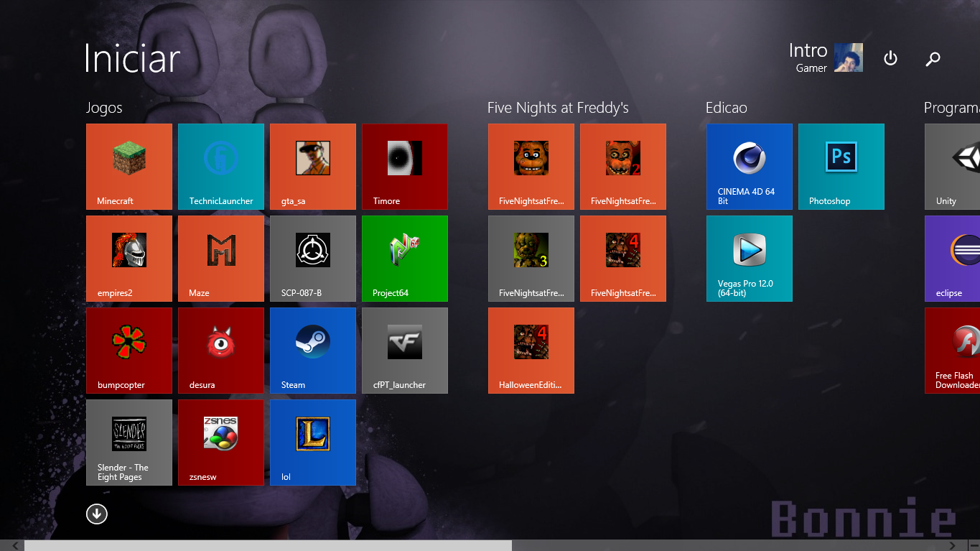
Task: Open the Unity tile
Action: click(x=952, y=167)
